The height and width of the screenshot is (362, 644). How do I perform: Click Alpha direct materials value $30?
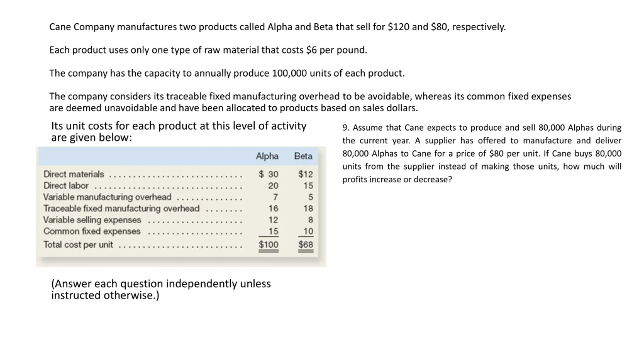[268, 174]
